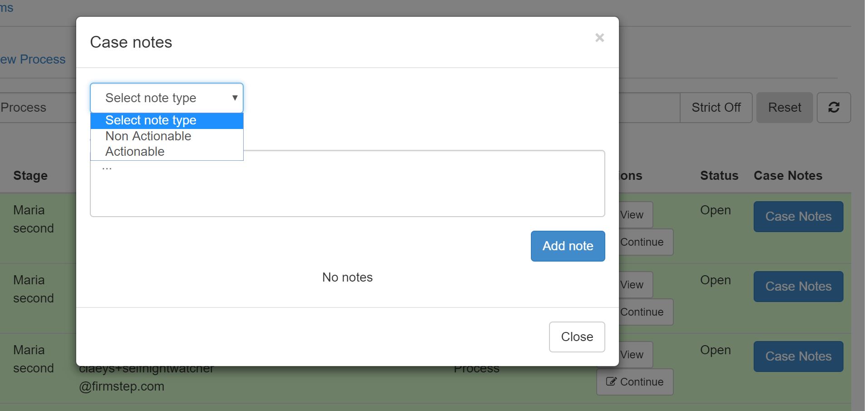This screenshot has width=868, height=411.
Task: Open the Select note type dropdown
Action: pyautogui.click(x=167, y=98)
